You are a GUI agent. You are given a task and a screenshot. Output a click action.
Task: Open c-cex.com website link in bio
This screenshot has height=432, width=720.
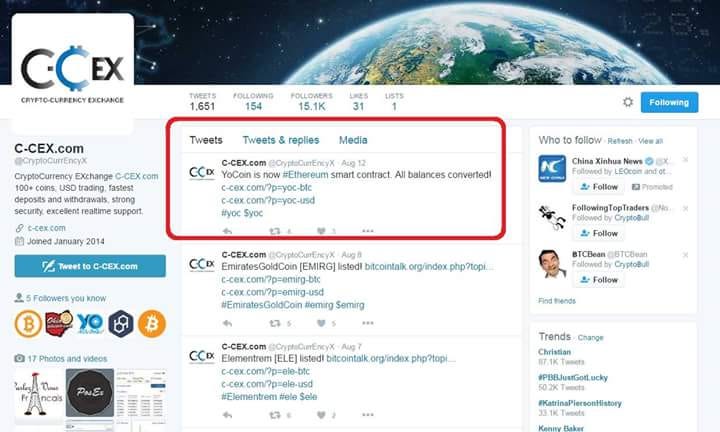[46, 228]
